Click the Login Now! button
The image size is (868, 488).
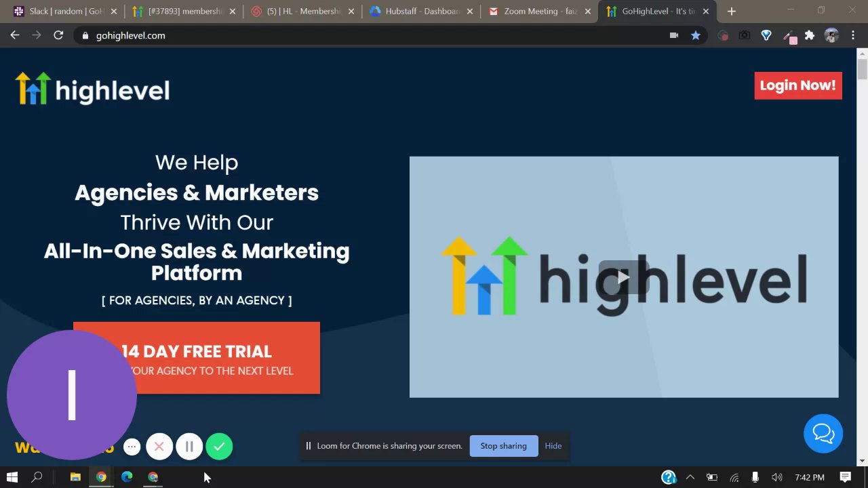tap(798, 85)
